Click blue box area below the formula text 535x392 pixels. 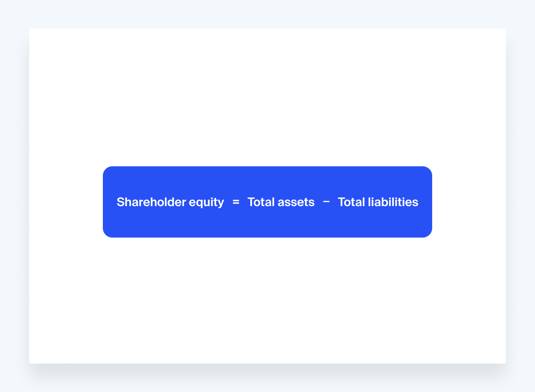coord(267,224)
